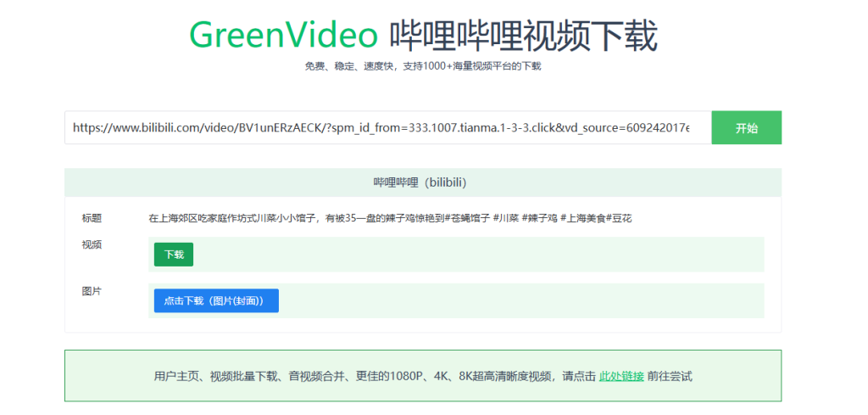The width and height of the screenshot is (868, 415).
Task: Click the green 开始 button
Action: (746, 127)
